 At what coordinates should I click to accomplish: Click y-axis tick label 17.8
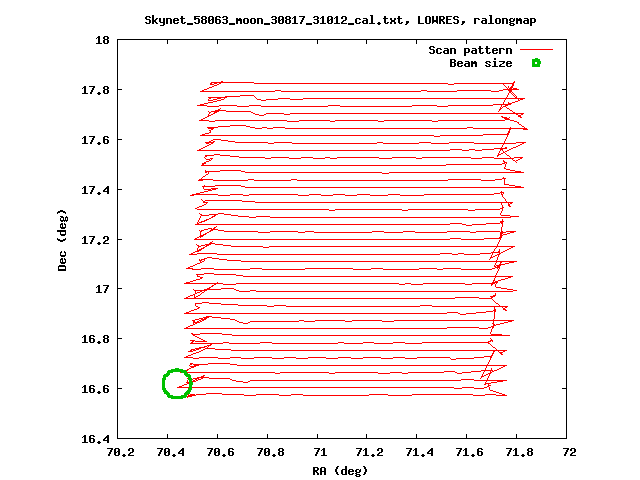pos(95,90)
